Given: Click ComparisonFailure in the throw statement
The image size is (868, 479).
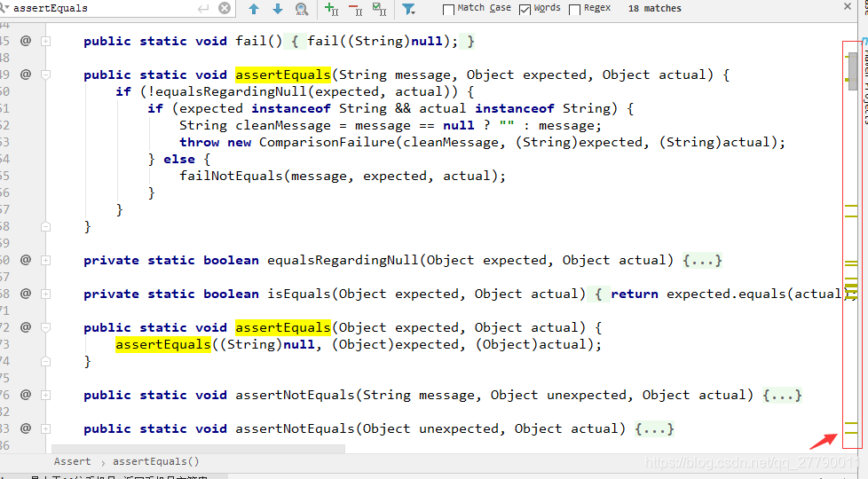Looking at the screenshot, I should click(x=327, y=142).
